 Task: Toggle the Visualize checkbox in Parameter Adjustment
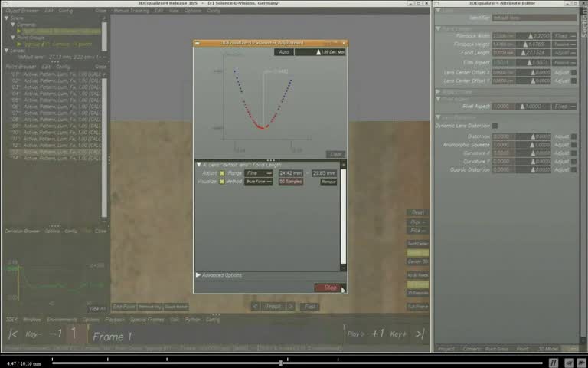tap(221, 182)
